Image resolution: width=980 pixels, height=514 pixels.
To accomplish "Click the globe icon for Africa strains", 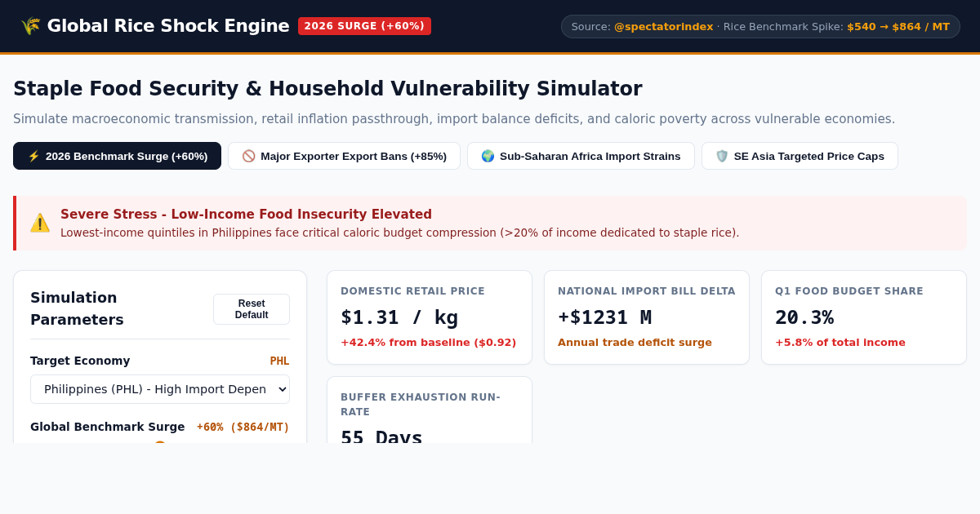I will pos(488,156).
